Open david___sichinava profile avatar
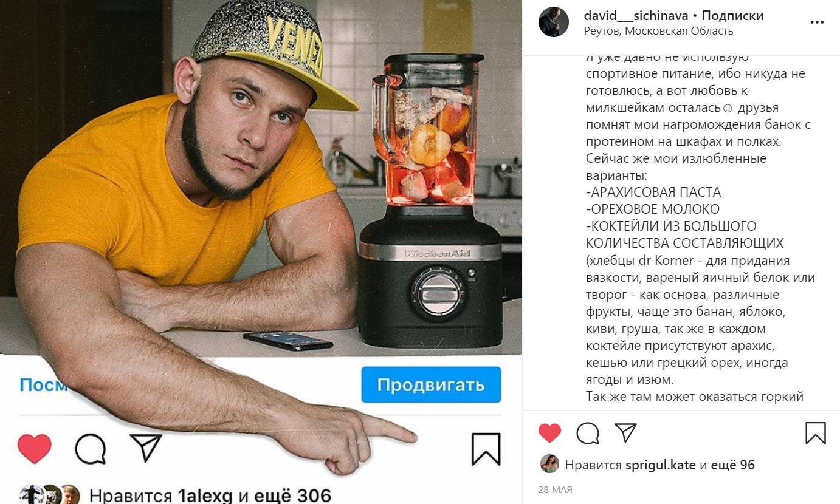This screenshot has height=504, width=840. click(554, 22)
